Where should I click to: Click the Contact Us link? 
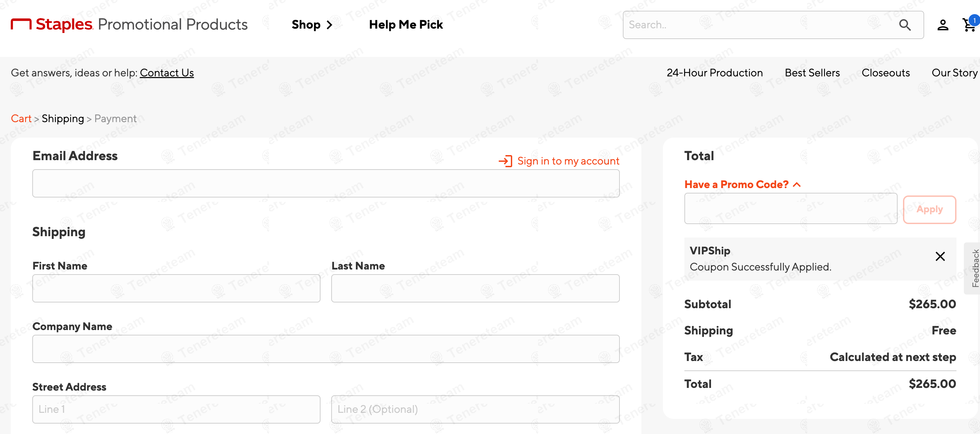point(166,73)
